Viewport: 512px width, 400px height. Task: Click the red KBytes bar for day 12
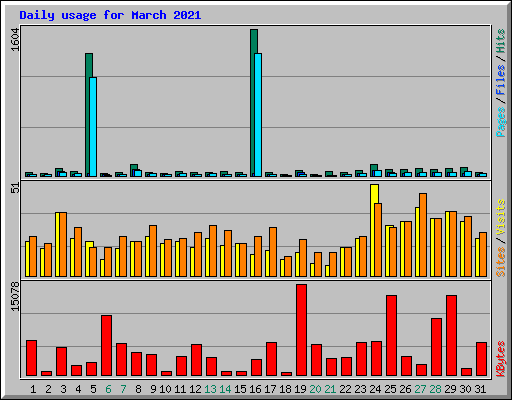click(196, 360)
